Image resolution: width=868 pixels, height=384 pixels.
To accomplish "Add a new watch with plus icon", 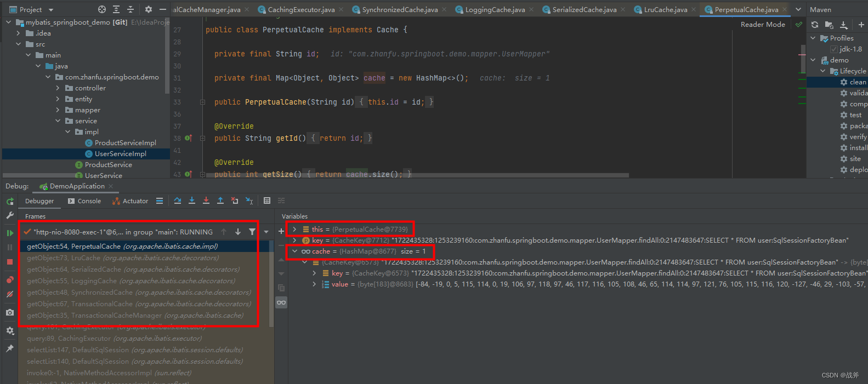I will click(x=281, y=231).
